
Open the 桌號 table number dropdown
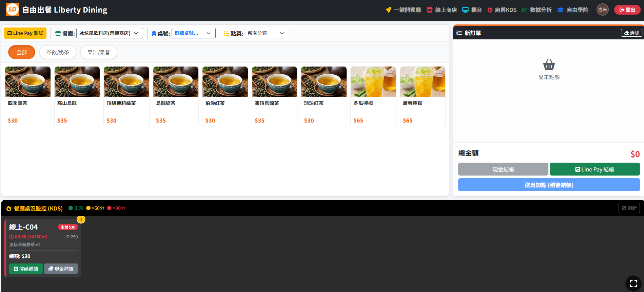point(193,33)
